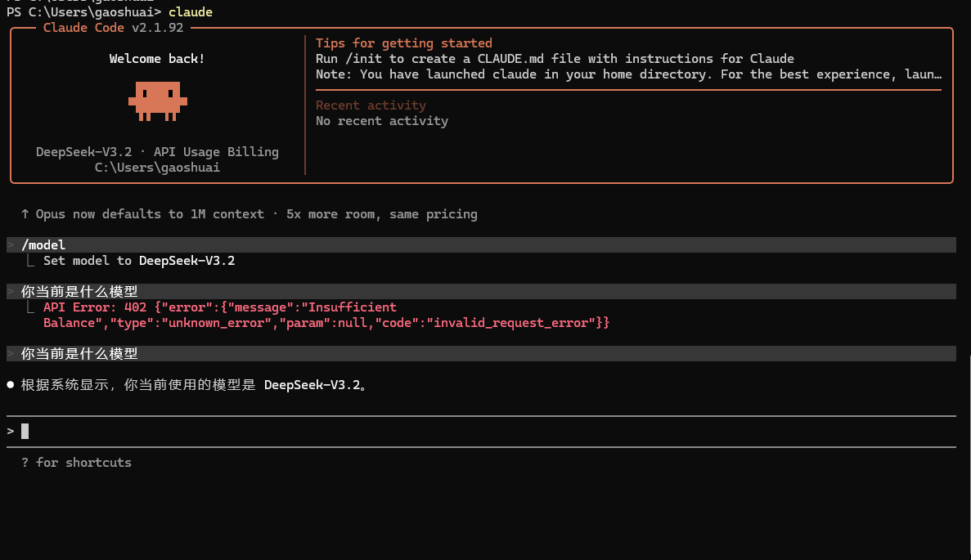Click the 'Welcome back!' text
This screenshot has width=971, height=560.
157,59
